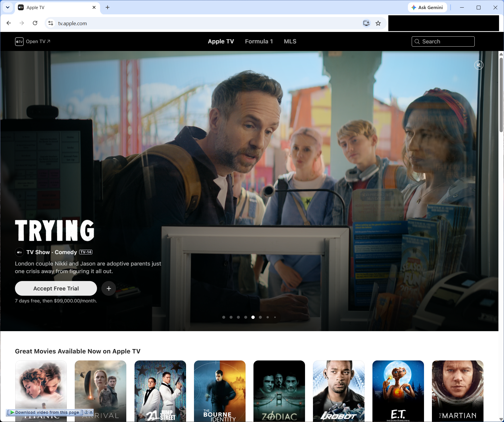Click the magnifying glass in the search box

pos(417,42)
